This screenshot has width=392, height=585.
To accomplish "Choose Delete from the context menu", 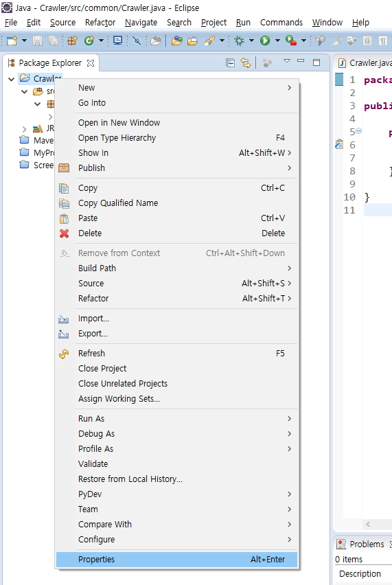I will 177,233.
